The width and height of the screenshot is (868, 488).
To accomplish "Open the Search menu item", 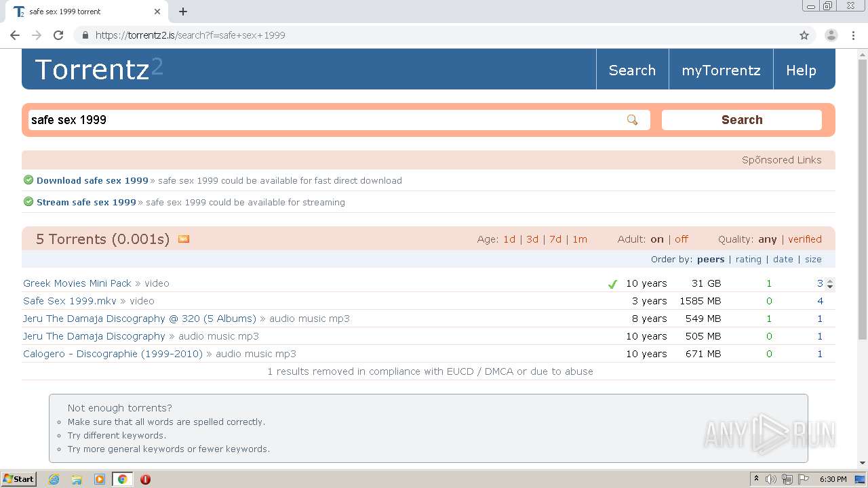I will point(632,70).
